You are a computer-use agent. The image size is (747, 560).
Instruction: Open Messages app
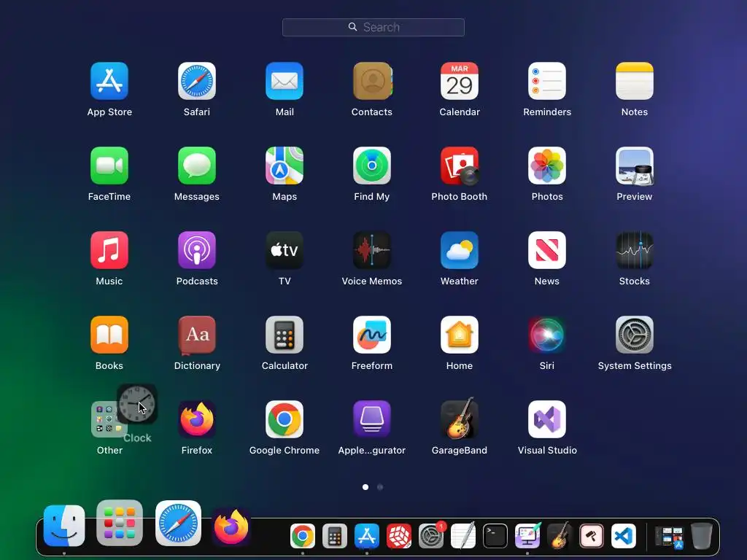tap(197, 166)
